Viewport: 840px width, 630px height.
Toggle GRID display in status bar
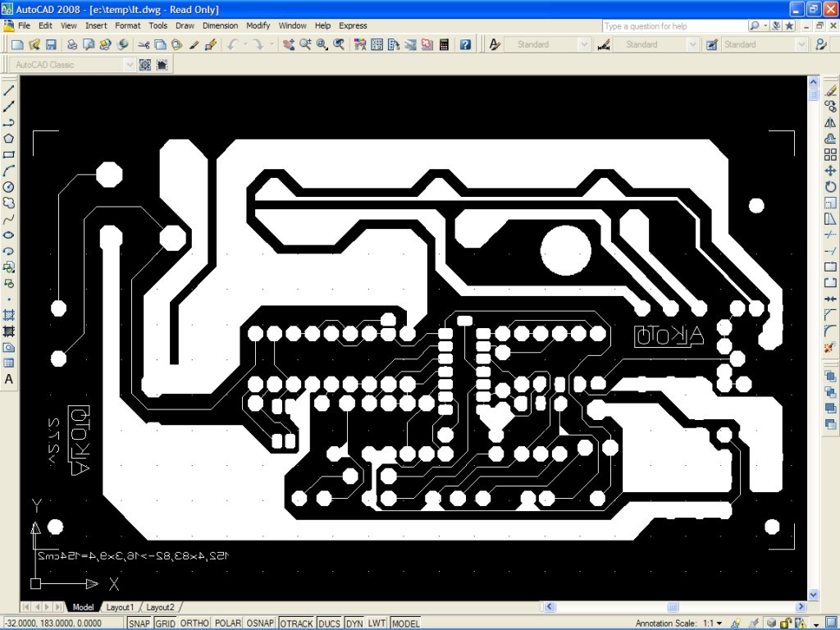click(x=165, y=623)
